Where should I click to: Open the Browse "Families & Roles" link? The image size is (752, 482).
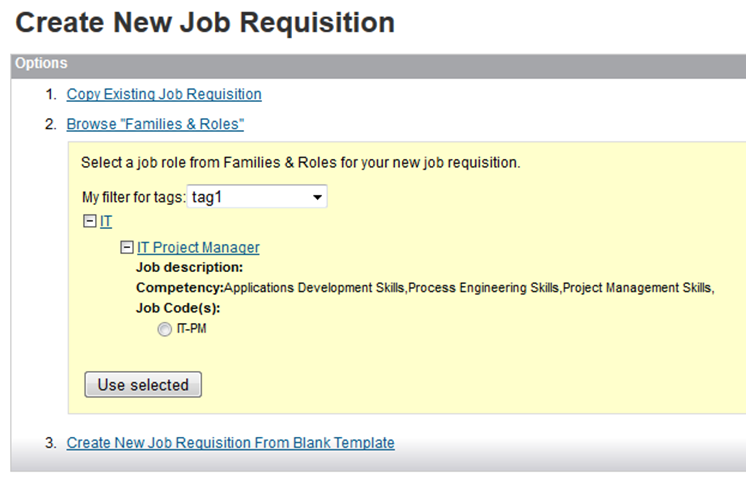pyautogui.click(x=155, y=124)
